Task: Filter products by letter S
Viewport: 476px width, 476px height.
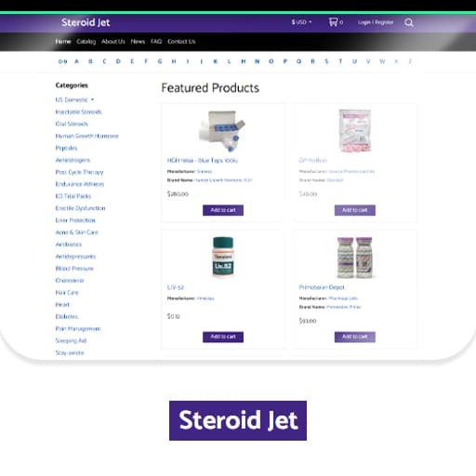Action: pyautogui.click(x=326, y=61)
